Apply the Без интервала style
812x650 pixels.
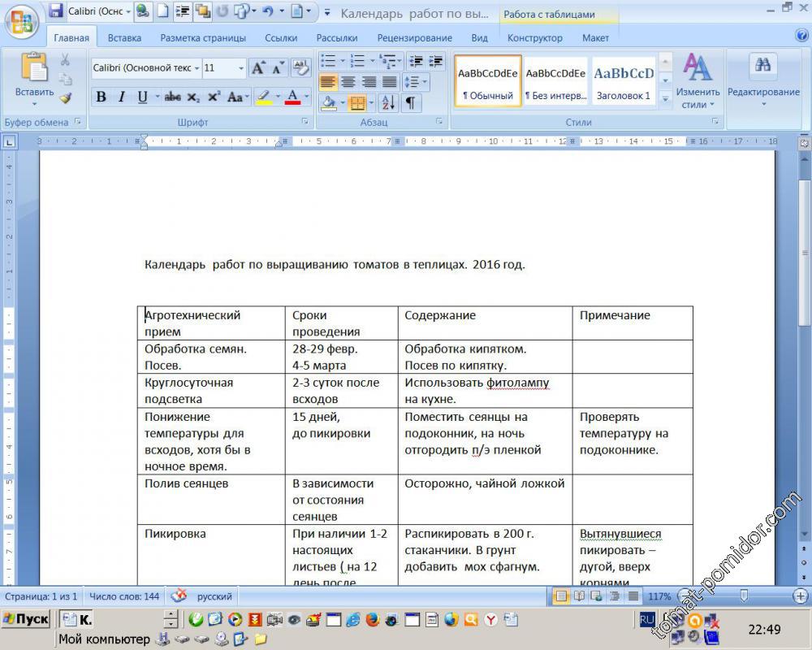[x=555, y=81]
